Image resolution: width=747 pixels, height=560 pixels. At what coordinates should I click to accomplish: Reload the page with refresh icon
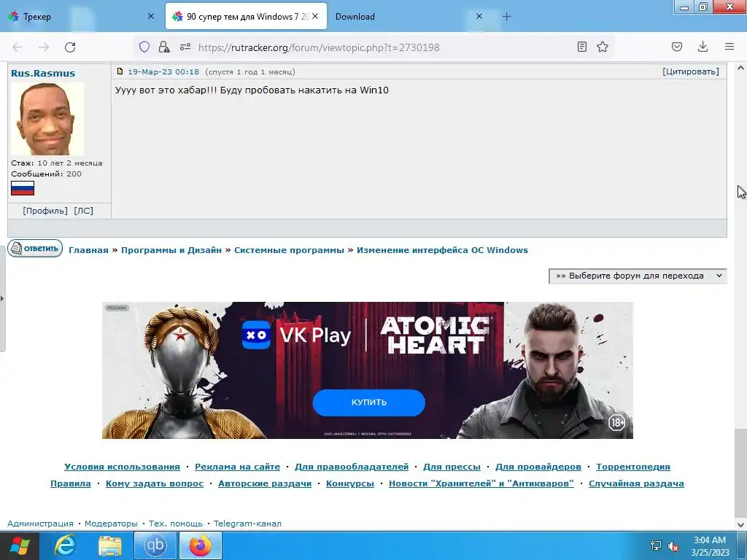point(70,47)
